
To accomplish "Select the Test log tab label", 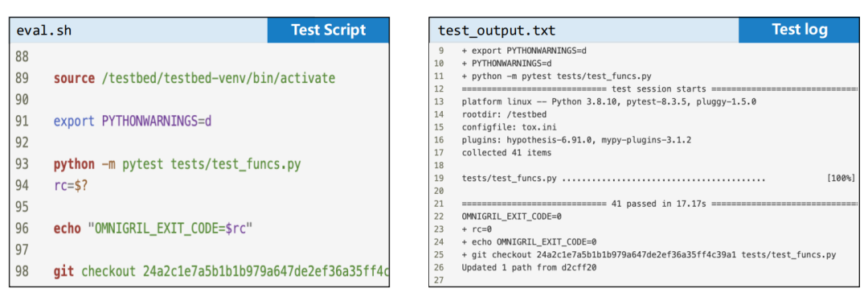I will (800, 30).
